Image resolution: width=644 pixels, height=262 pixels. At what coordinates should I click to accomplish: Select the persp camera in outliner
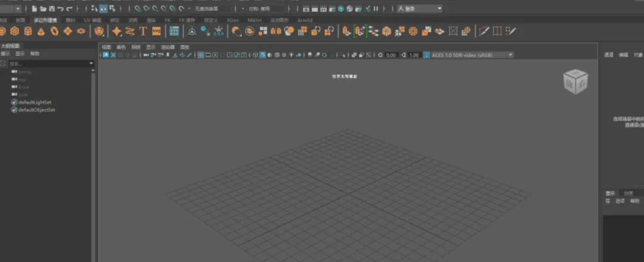coord(24,72)
